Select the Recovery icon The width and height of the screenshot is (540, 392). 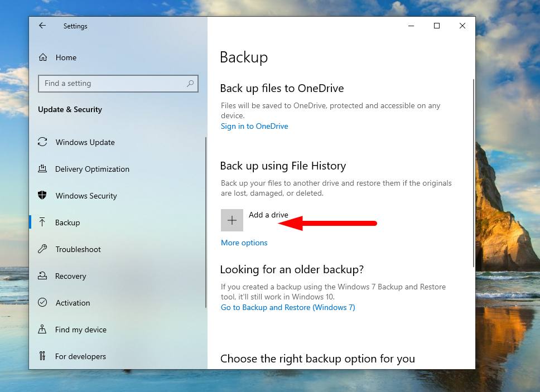[x=42, y=276]
